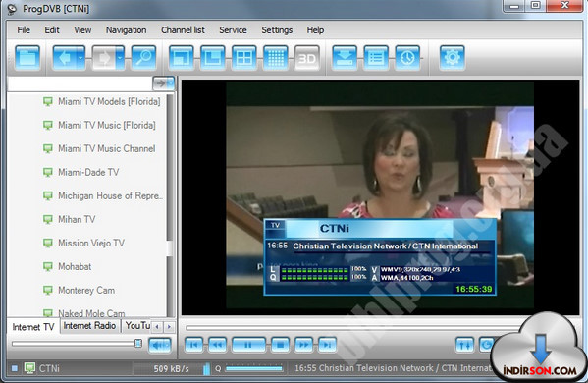This screenshot has width=588, height=383.
Task: Focus the channel search input field
Action: (80, 83)
